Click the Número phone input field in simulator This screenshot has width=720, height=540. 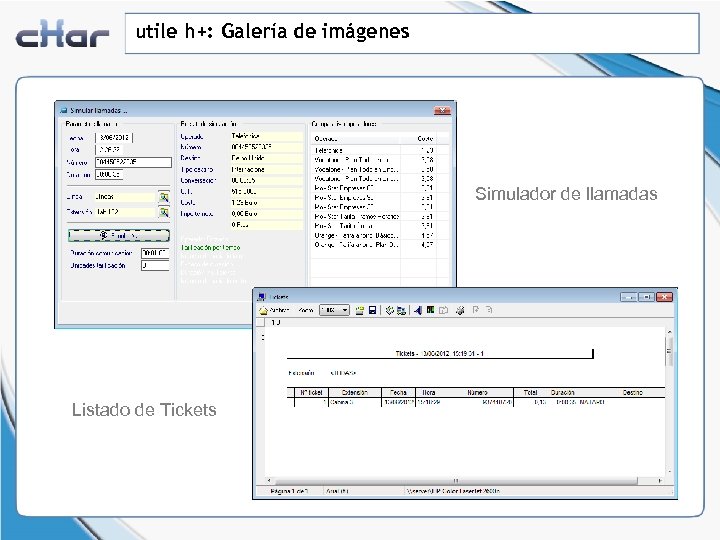(x=134, y=162)
